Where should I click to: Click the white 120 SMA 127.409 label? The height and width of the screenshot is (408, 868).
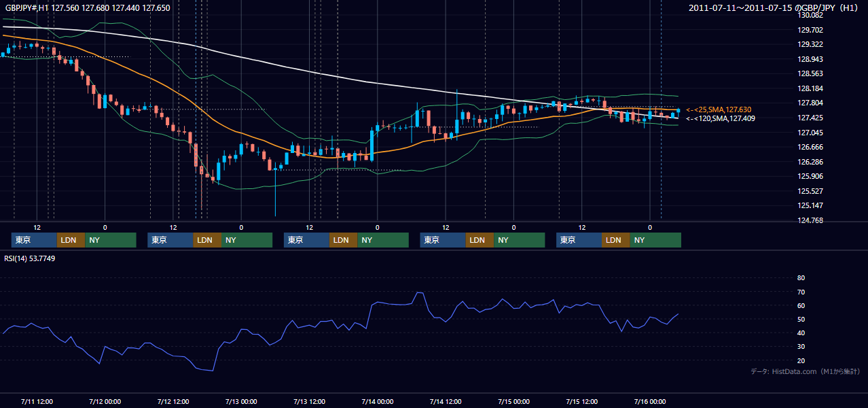(x=721, y=118)
